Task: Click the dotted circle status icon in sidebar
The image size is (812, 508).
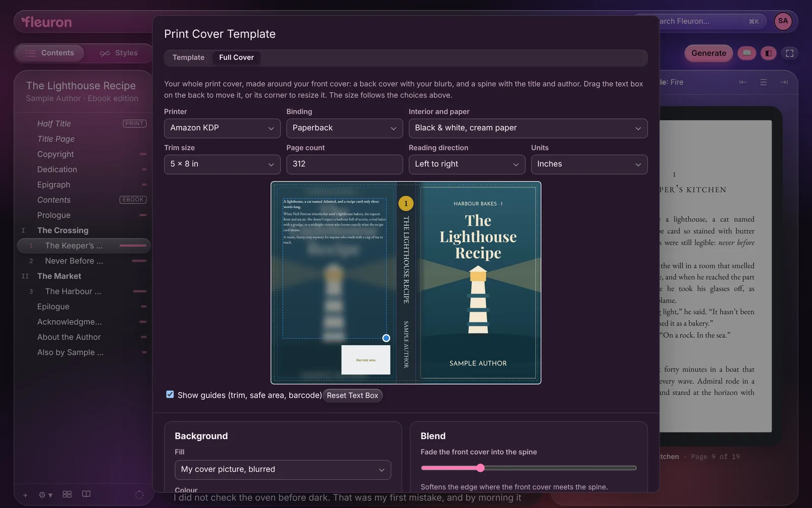Action: [139, 495]
